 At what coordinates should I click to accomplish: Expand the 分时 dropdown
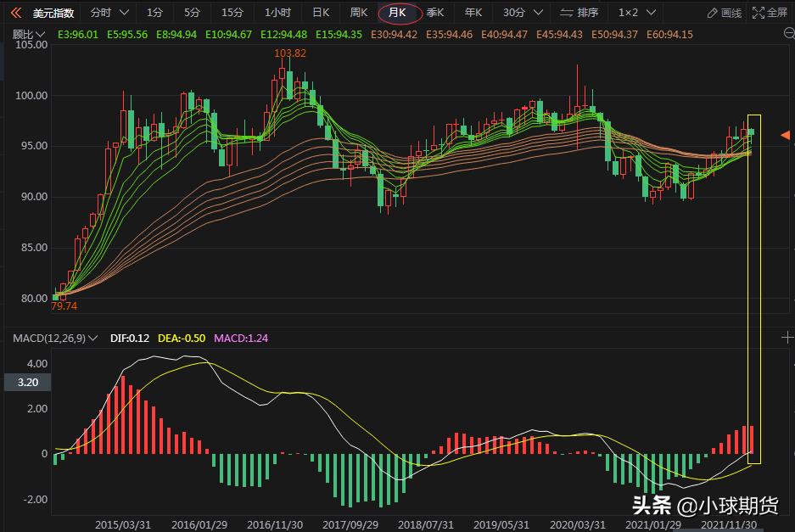point(109,13)
